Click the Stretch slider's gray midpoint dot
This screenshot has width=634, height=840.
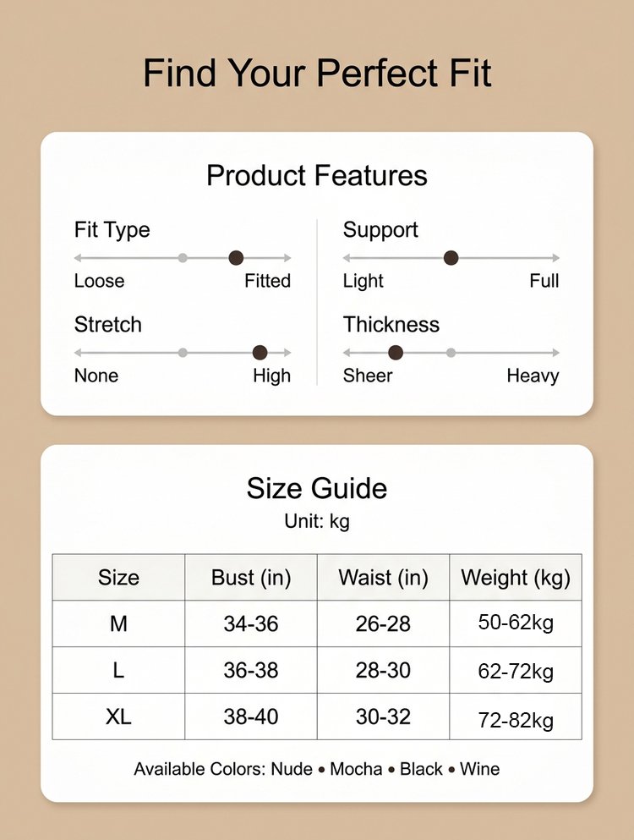tap(183, 353)
